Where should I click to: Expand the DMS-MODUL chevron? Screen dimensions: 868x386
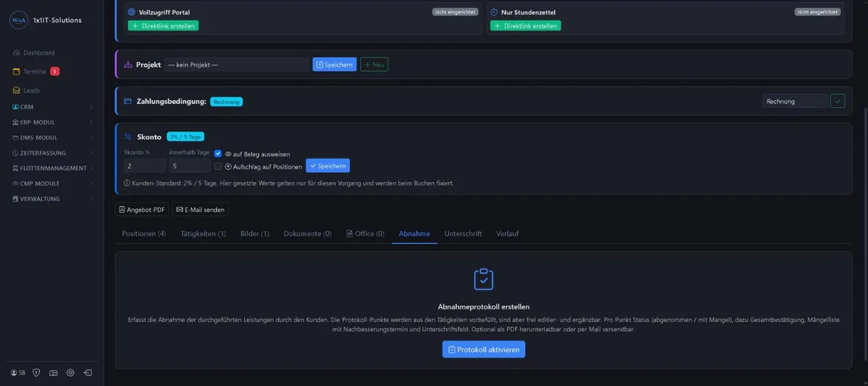[91, 137]
